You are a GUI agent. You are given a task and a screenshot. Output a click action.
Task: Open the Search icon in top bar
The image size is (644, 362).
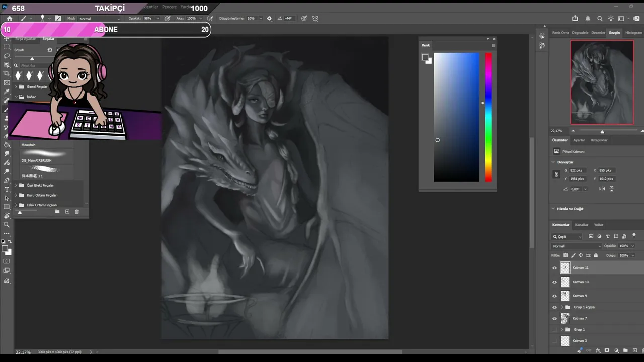point(600,18)
